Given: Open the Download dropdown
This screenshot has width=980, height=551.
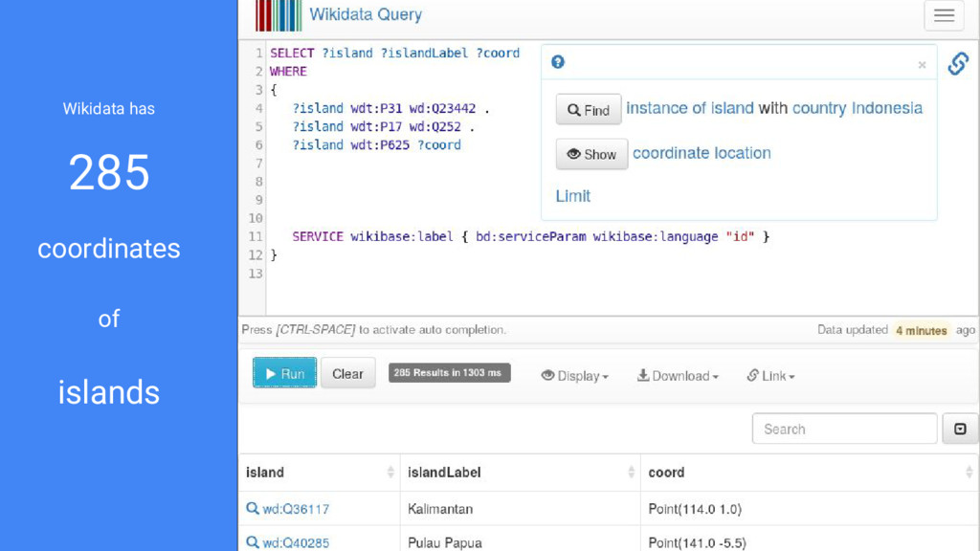Looking at the screenshot, I should tap(678, 375).
